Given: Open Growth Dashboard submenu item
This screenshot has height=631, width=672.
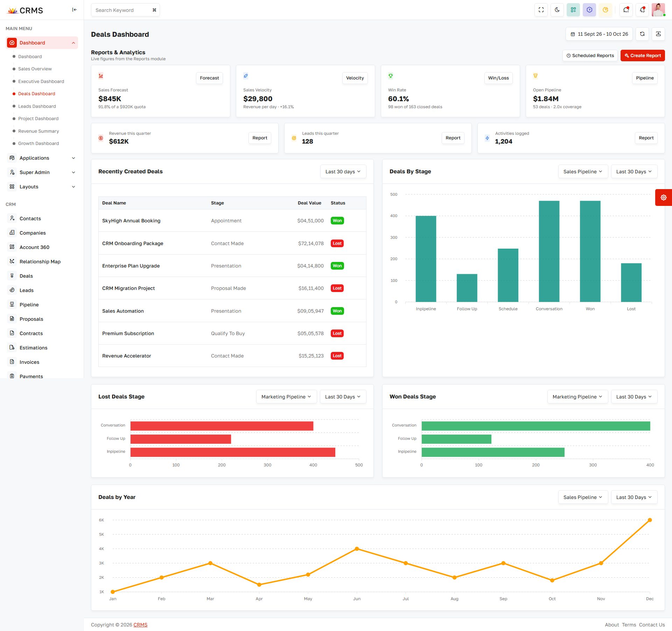Looking at the screenshot, I should (38, 144).
